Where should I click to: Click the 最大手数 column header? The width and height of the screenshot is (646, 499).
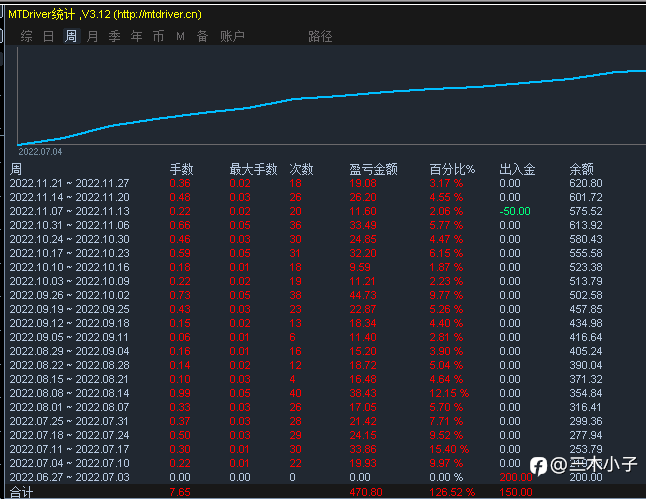[x=253, y=169]
